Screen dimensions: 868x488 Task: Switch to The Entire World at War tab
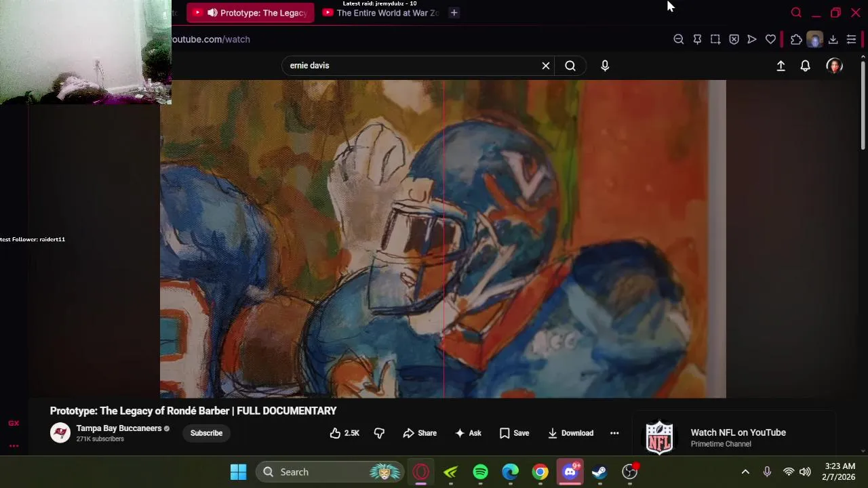381,13
